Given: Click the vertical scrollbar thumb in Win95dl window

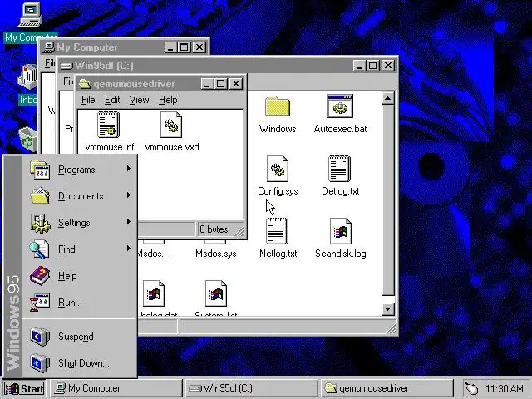Looking at the screenshot, I should 388,200.
